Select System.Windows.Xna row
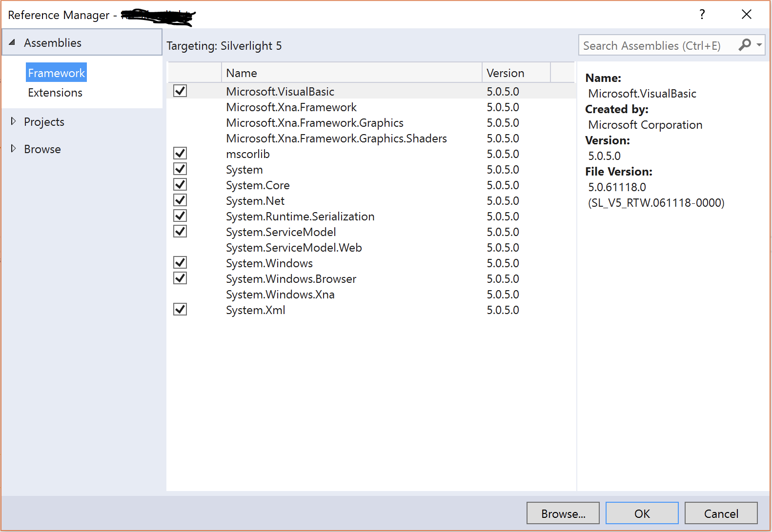The width and height of the screenshot is (772, 532). click(371, 295)
